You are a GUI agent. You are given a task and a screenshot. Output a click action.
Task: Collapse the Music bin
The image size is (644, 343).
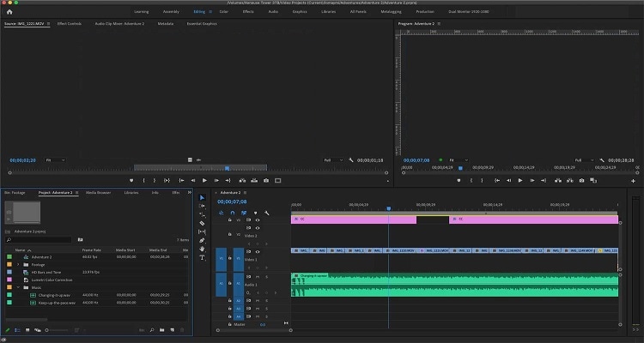coord(18,287)
